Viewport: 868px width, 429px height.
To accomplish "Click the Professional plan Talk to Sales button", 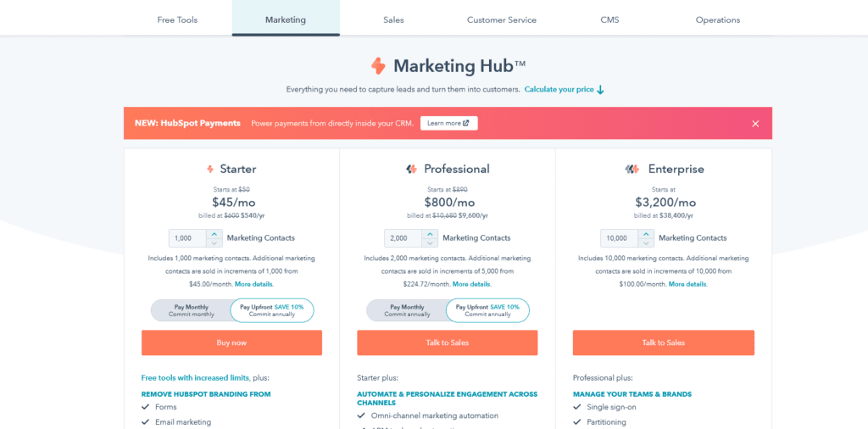I will [x=448, y=343].
